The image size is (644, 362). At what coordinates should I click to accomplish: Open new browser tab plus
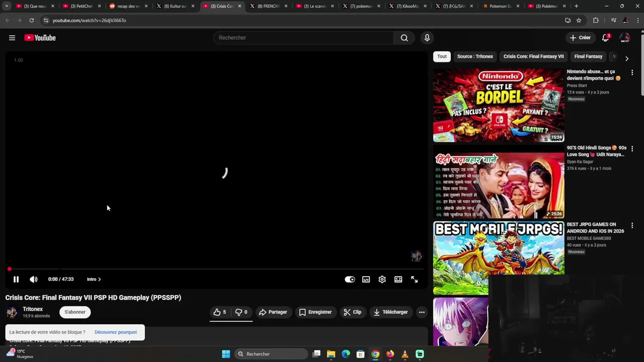(x=576, y=6)
